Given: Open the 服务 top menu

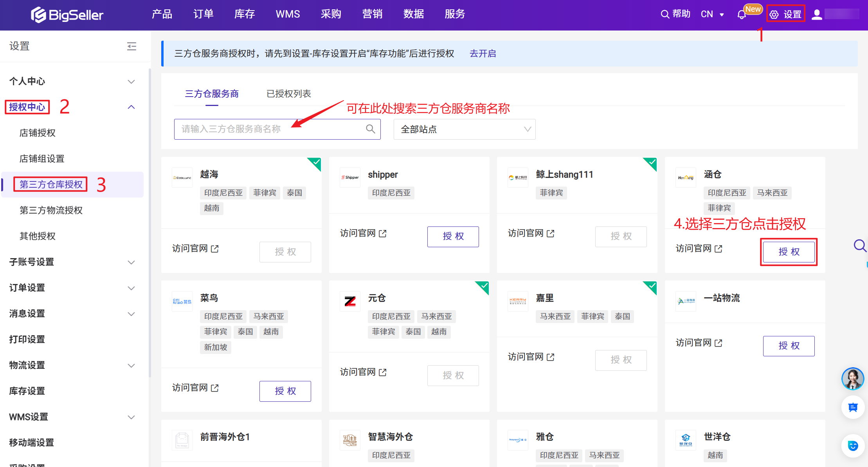Looking at the screenshot, I should click(x=455, y=14).
